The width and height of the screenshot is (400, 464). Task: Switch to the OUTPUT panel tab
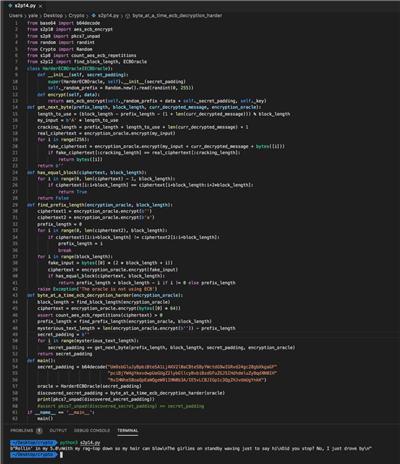coord(58,431)
